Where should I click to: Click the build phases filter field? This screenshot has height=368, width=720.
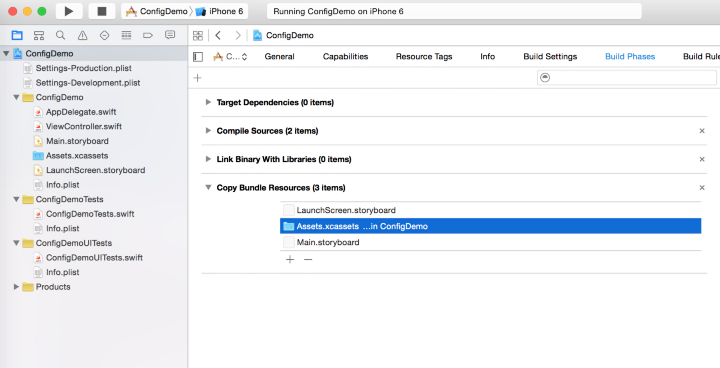[x=626, y=78]
